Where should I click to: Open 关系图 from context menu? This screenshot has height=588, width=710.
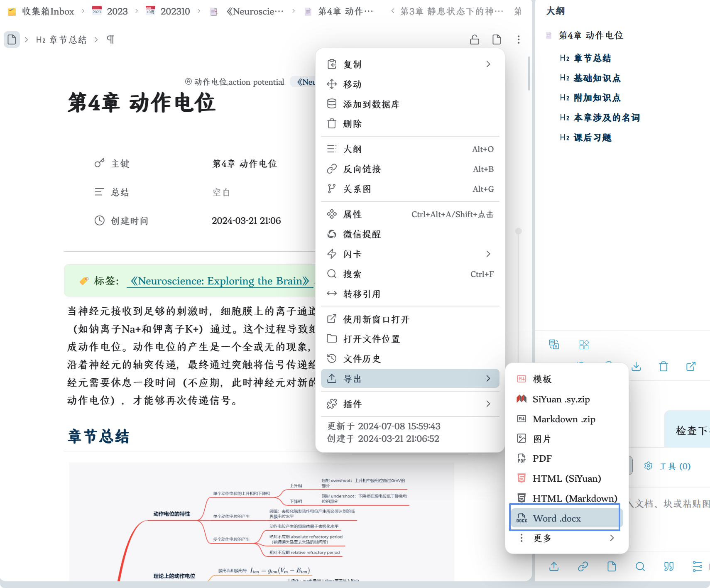410,189
